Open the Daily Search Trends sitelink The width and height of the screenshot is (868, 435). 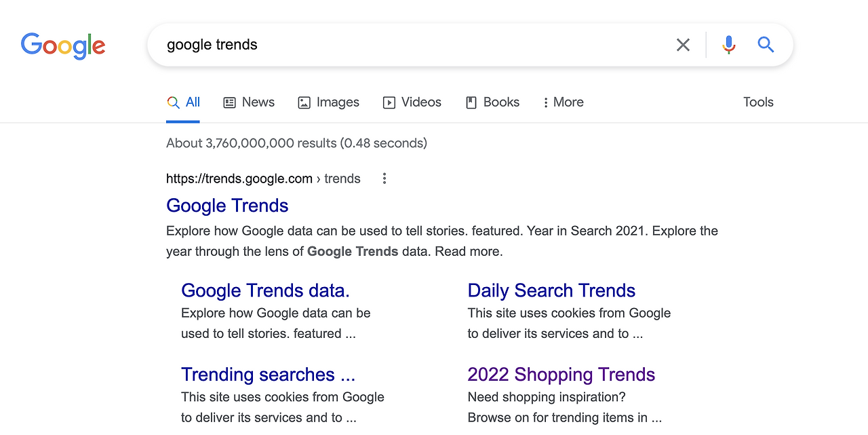pyautogui.click(x=551, y=290)
